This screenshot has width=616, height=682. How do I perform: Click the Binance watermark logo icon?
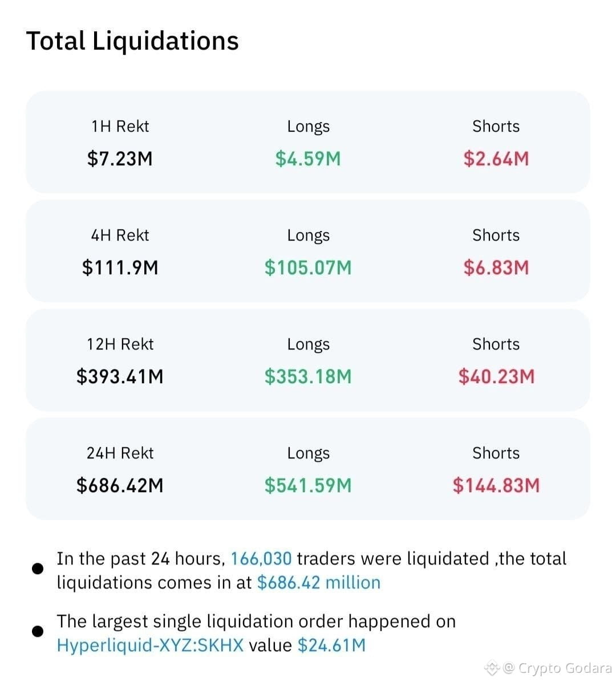pyautogui.click(x=492, y=667)
